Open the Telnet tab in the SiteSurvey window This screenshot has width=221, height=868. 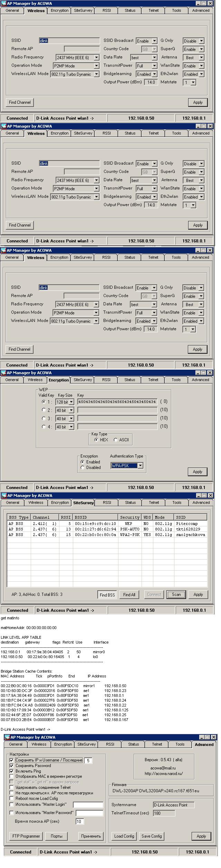pos(154,502)
